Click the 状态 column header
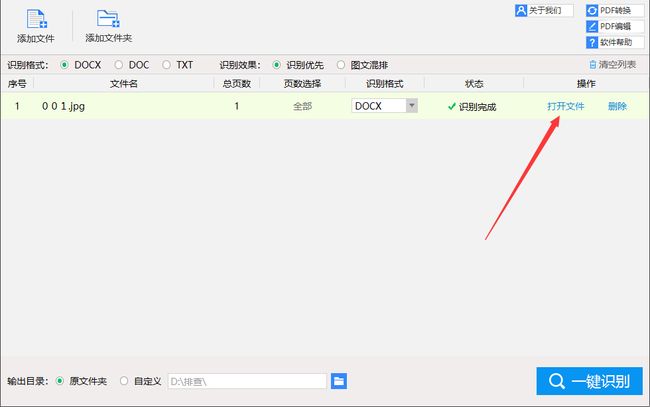 (474, 84)
